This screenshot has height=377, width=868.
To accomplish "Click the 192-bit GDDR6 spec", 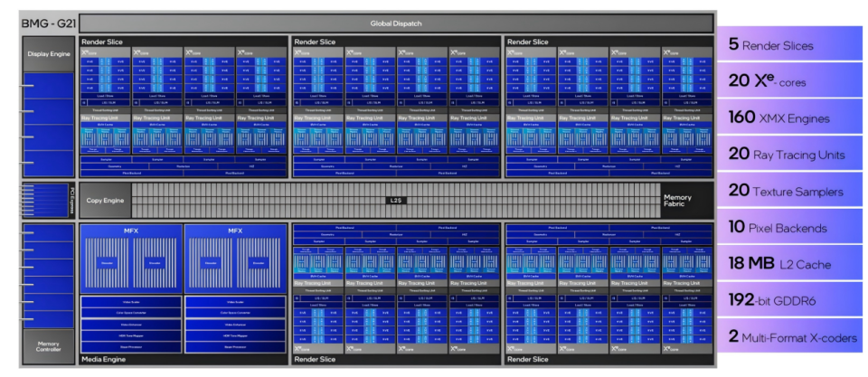I will click(792, 300).
